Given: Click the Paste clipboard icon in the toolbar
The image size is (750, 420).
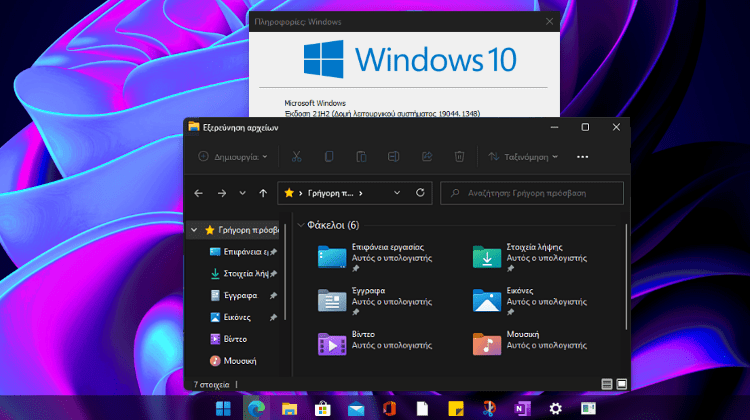Looking at the screenshot, I should coord(361,156).
